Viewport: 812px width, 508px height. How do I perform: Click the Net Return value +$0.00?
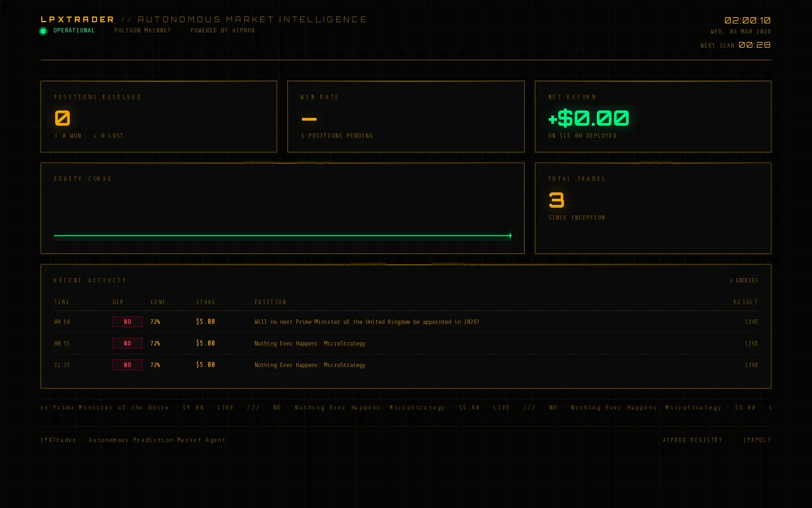tap(589, 118)
